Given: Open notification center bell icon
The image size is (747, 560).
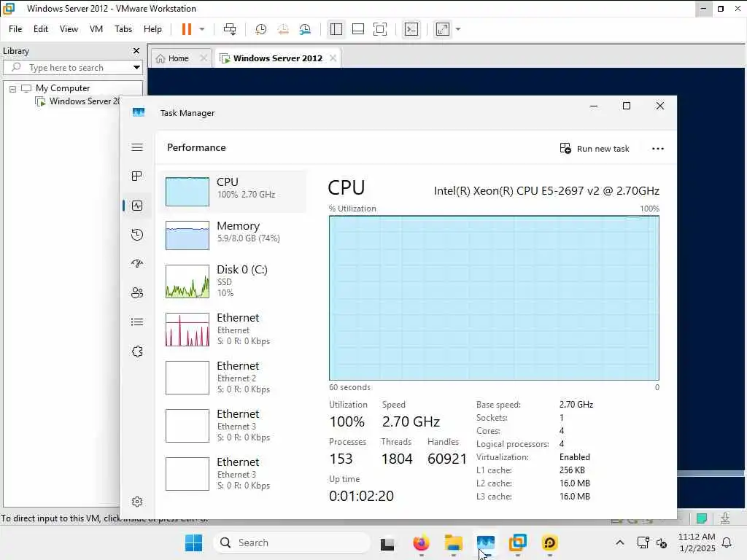Looking at the screenshot, I should click(x=727, y=542).
